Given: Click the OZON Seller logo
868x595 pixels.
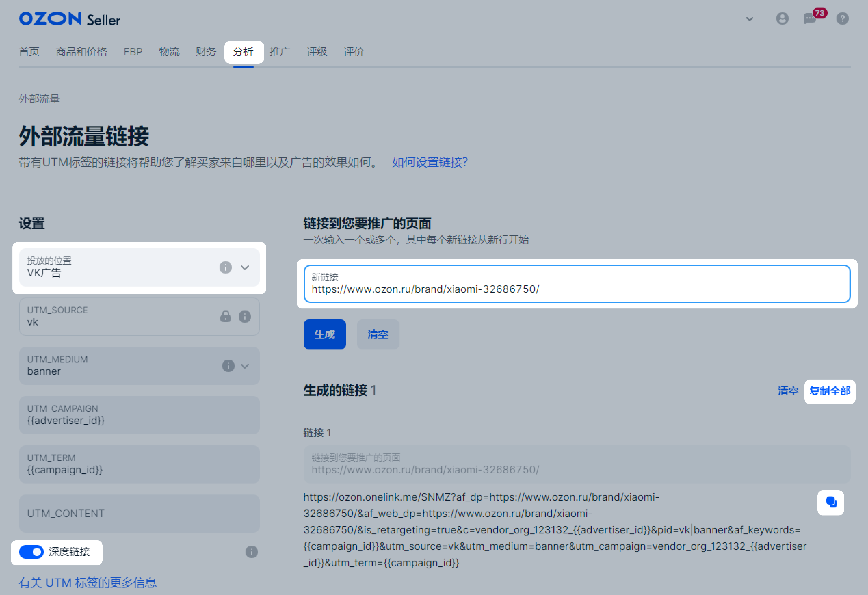Looking at the screenshot, I should (x=70, y=19).
